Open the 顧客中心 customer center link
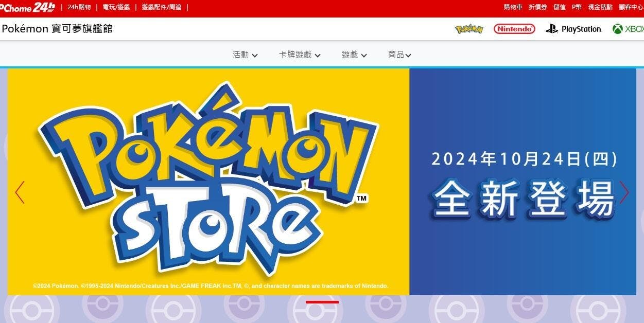The image size is (644, 323). tap(631, 7)
